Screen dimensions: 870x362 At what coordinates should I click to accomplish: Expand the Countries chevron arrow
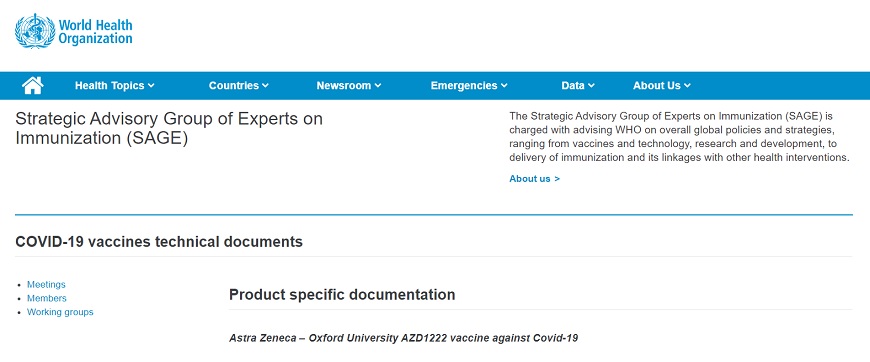coord(265,86)
